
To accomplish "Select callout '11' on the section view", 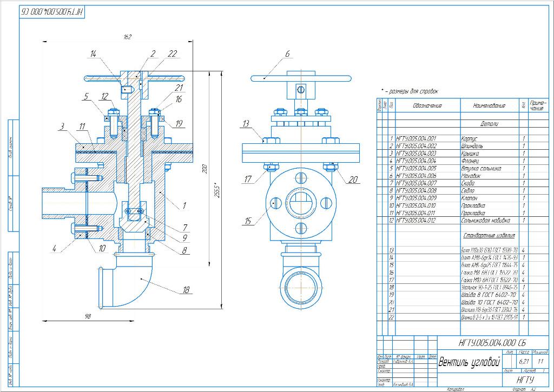I will click(82, 126).
